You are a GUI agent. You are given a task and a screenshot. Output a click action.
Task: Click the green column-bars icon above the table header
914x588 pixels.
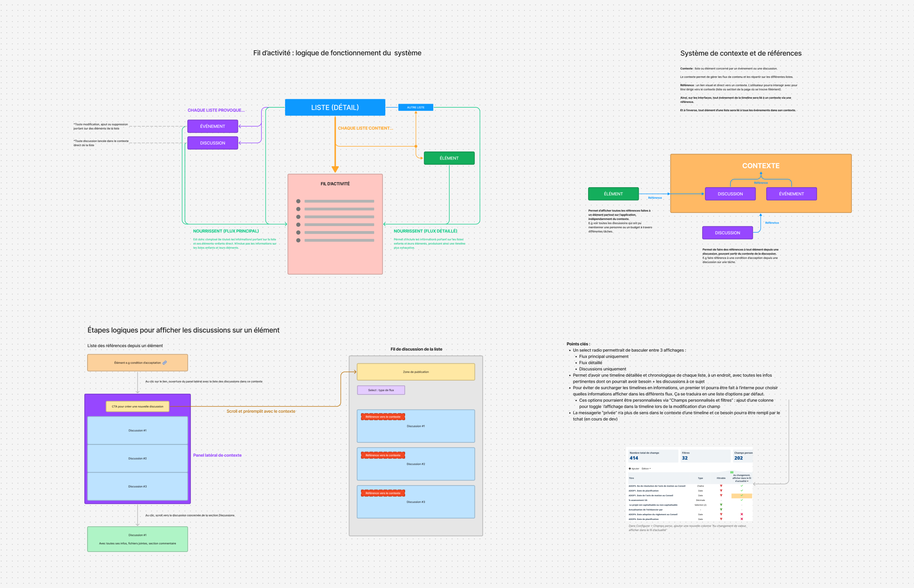pyautogui.click(x=732, y=472)
